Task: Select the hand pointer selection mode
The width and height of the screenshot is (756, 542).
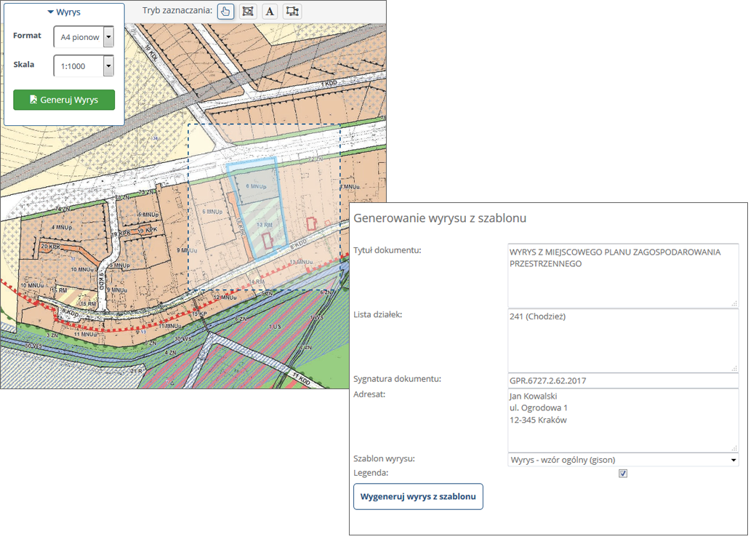Action: [x=225, y=11]
